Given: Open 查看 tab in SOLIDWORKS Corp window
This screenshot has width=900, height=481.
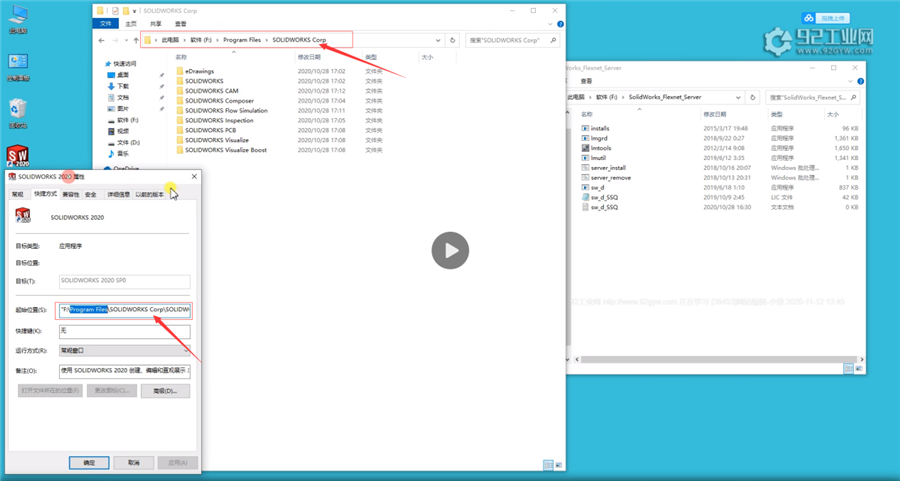Looking at the screenshot, I should [181, 24].
